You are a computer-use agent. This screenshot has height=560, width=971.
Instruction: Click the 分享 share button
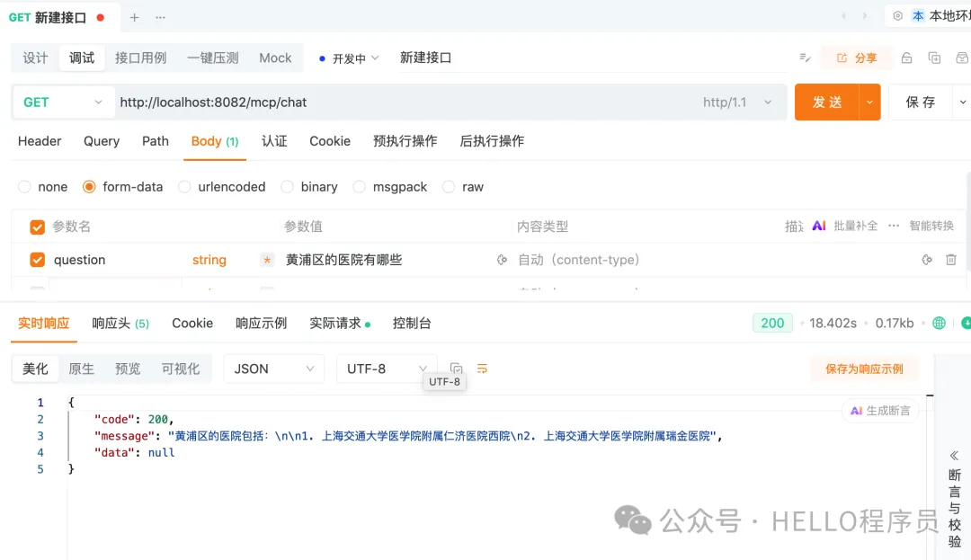click(x=857, y=58)
